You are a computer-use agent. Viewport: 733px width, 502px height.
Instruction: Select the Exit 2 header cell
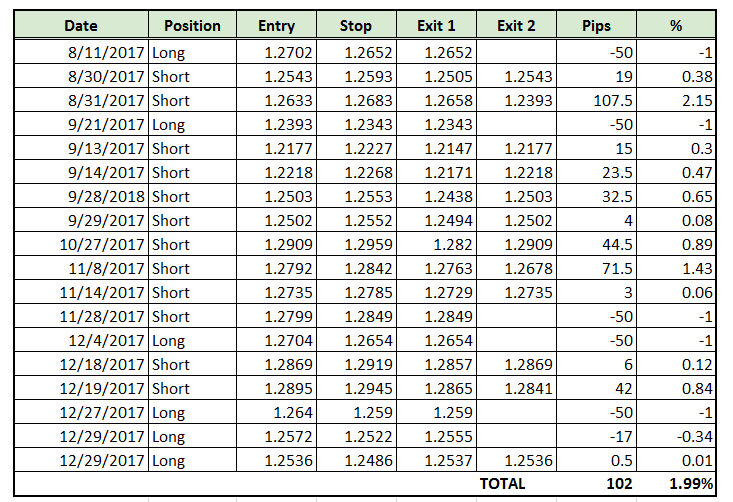(x=516, y=25)
